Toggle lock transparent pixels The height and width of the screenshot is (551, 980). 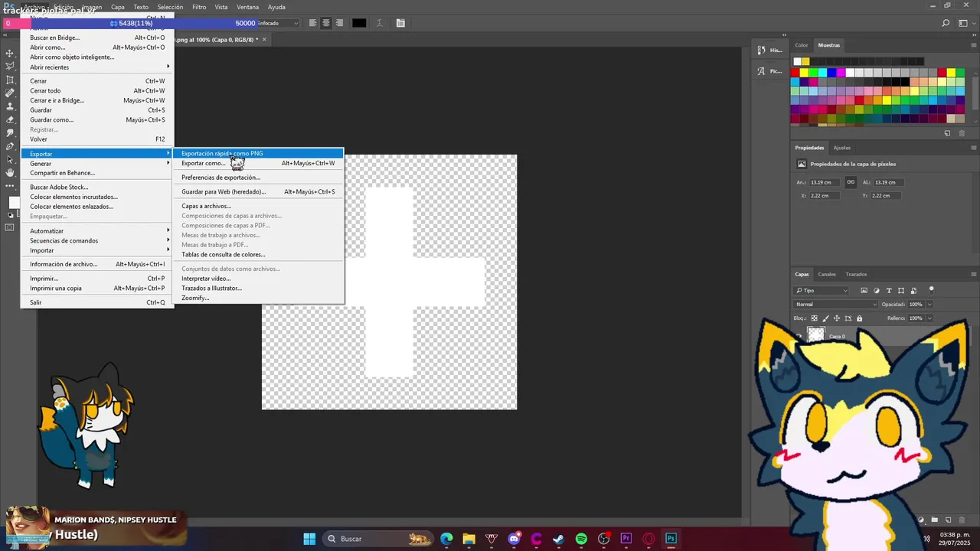(815, 318)
